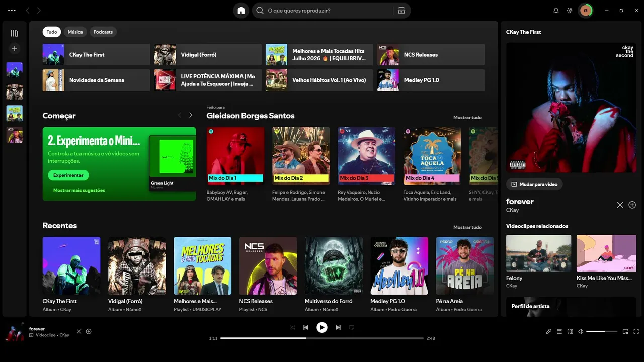Switch to video with Mudar para vídeo

coord(534,184)
